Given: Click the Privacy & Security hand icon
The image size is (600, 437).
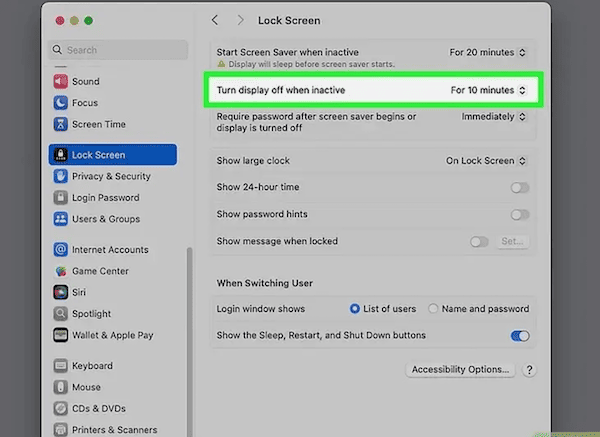Looking at the screenshot, I should coord(60,176).
